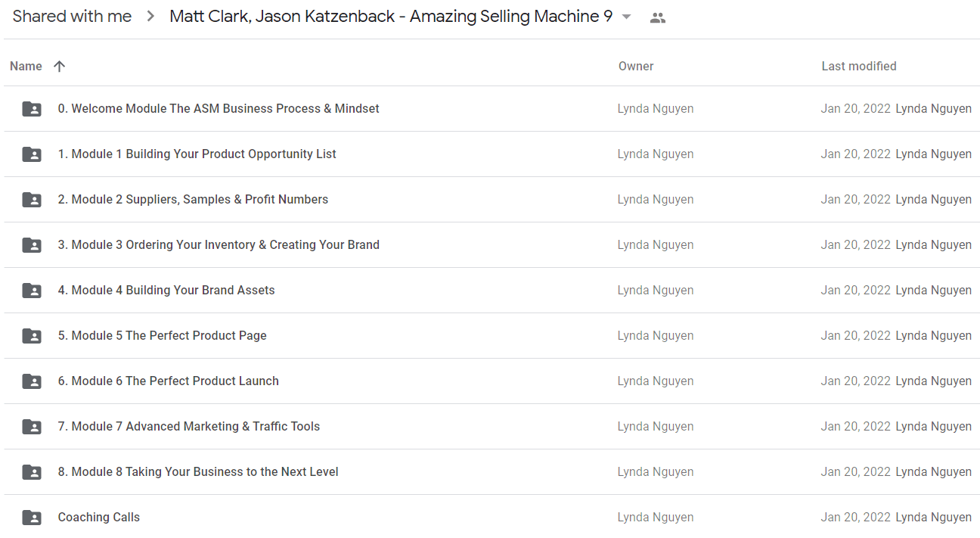The image size is (980, 538).
Task: Open 3. Module 3 Ordering Your Inventory folder
Action: [219, 245]
